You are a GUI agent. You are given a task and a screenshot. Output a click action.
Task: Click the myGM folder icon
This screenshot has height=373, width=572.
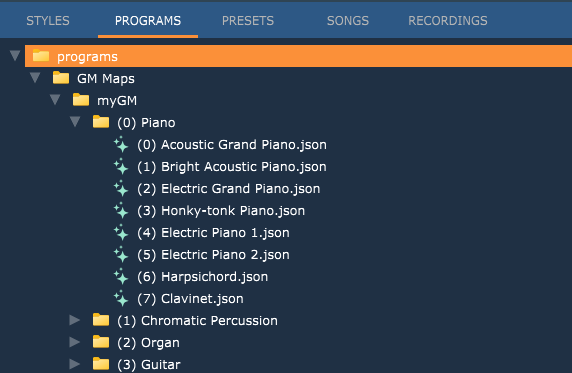coord(81,100)
